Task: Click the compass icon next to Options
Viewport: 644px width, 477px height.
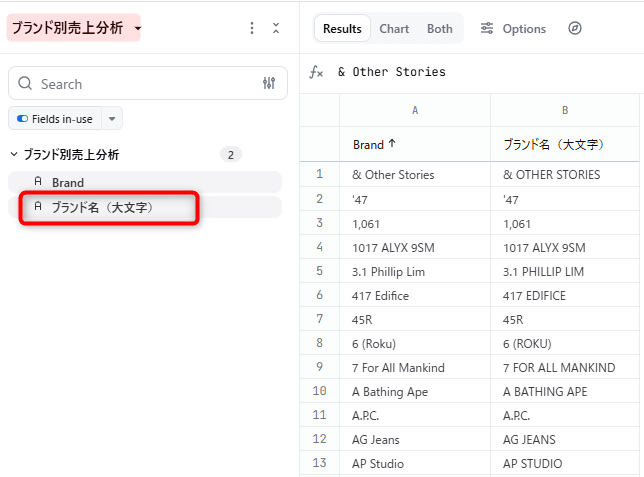Action: tap(575, 28)
